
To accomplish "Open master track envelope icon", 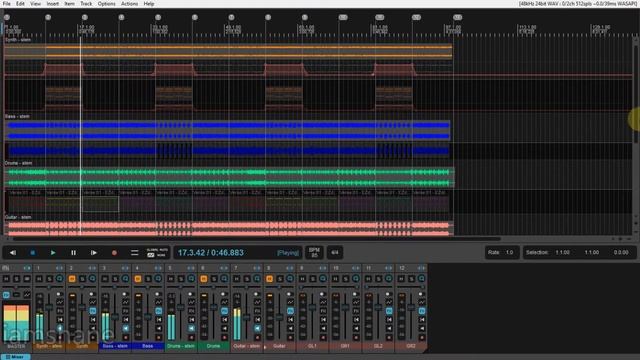I will tap(27, 294).
